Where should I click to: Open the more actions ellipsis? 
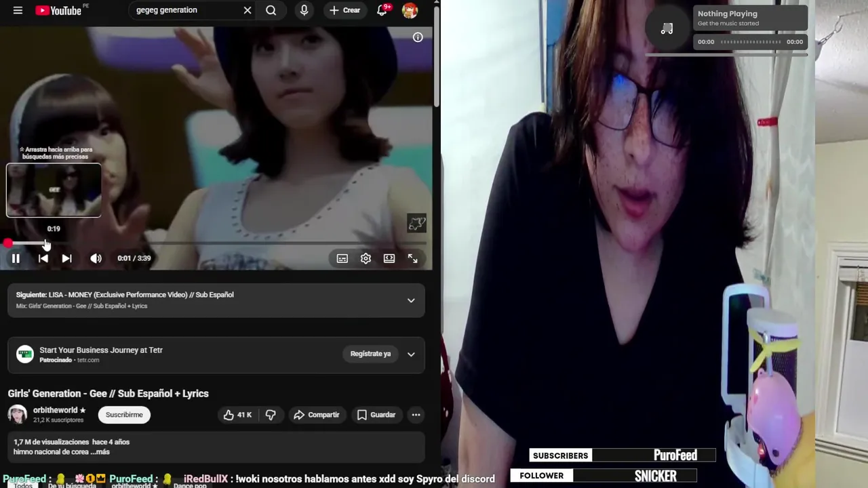click(x=416, y=415)
